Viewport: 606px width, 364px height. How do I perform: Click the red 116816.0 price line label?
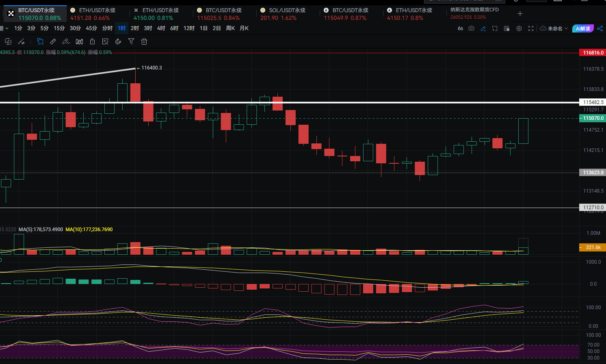point(593,53)
